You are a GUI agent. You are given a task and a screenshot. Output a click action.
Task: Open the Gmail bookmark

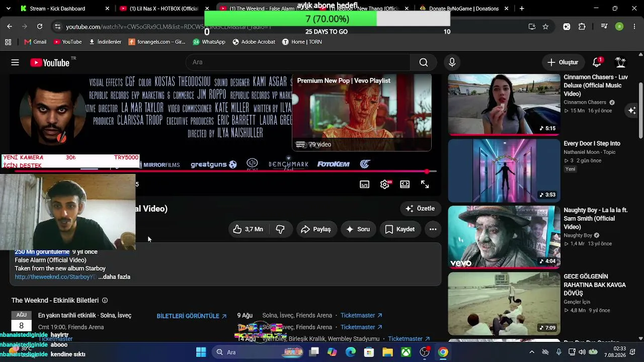click(35, 42)
